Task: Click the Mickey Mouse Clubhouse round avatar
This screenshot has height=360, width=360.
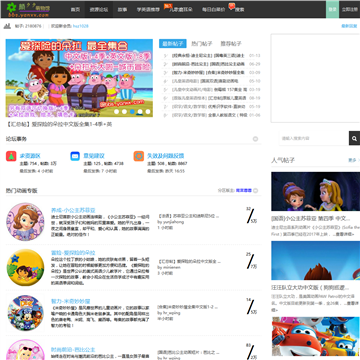Action: click(25, 313)
